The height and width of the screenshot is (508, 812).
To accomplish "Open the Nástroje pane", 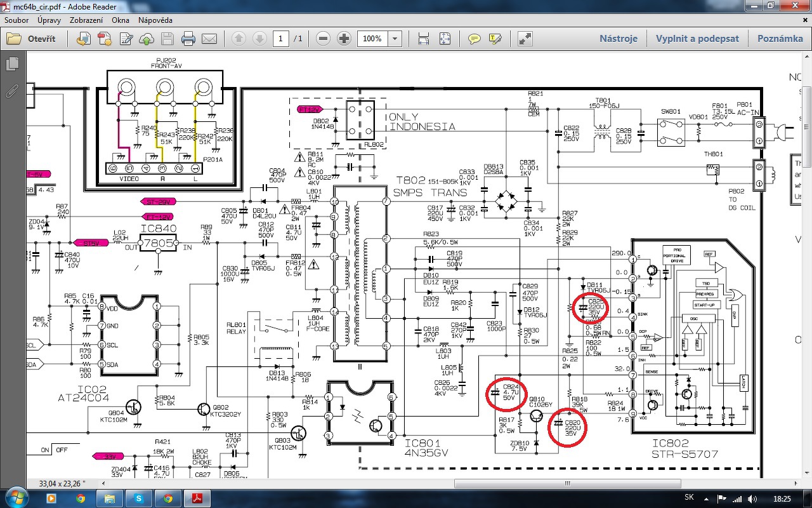I will (x=619, y=39).
